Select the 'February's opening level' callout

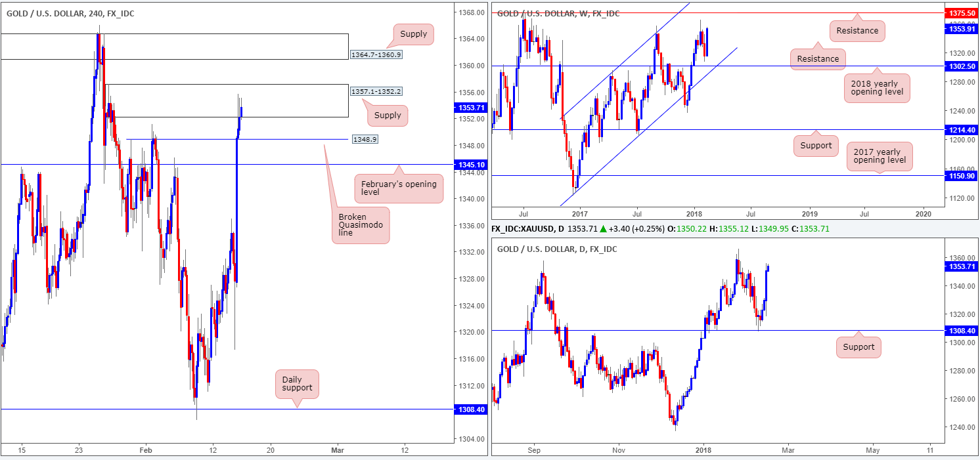point(399,189)
